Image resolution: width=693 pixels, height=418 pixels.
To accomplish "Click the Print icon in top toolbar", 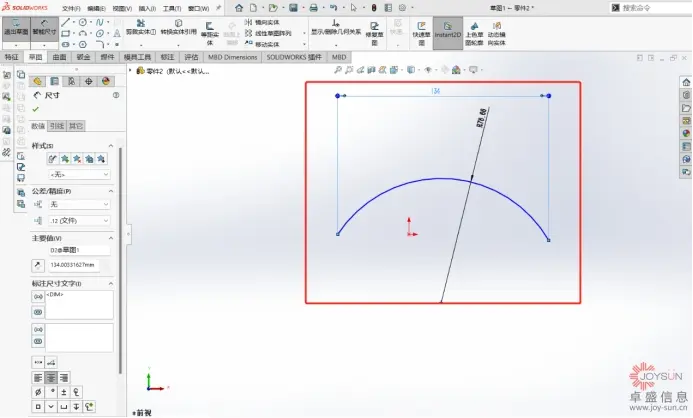I will 313,8.
